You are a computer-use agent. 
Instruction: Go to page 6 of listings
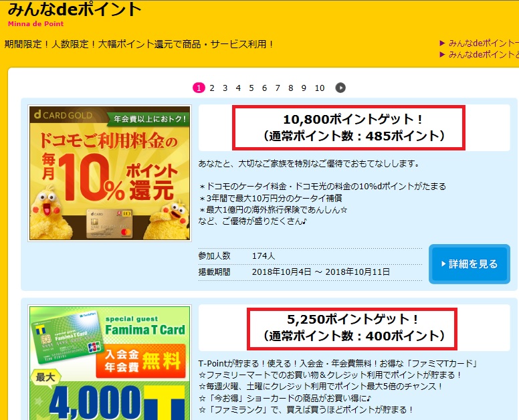click(x=264, y=88)
